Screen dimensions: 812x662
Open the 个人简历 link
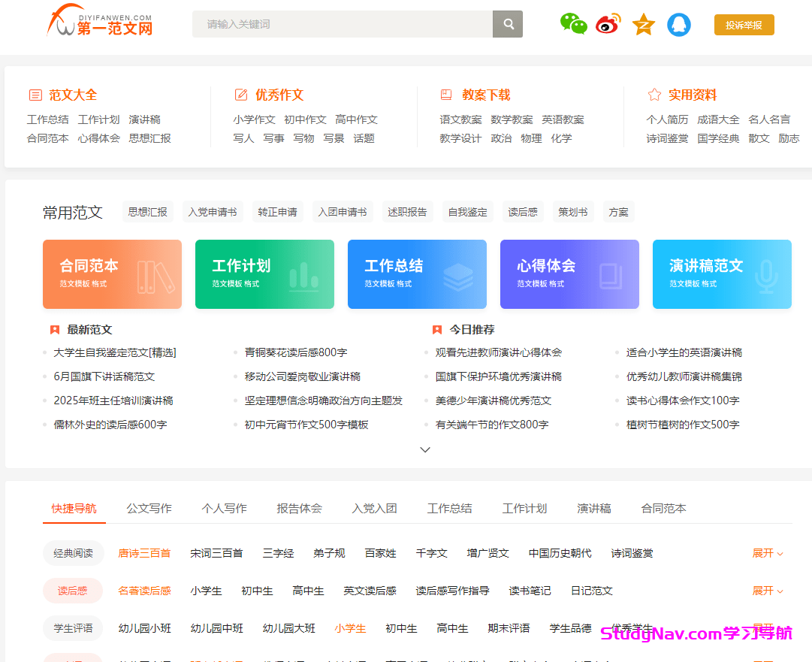tap(667, 119)
